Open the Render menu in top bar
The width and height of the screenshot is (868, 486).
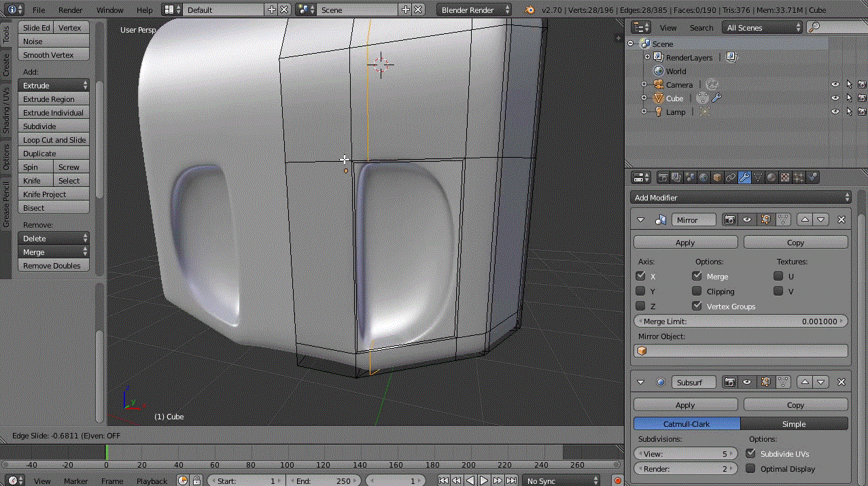(x=70, y=10)
